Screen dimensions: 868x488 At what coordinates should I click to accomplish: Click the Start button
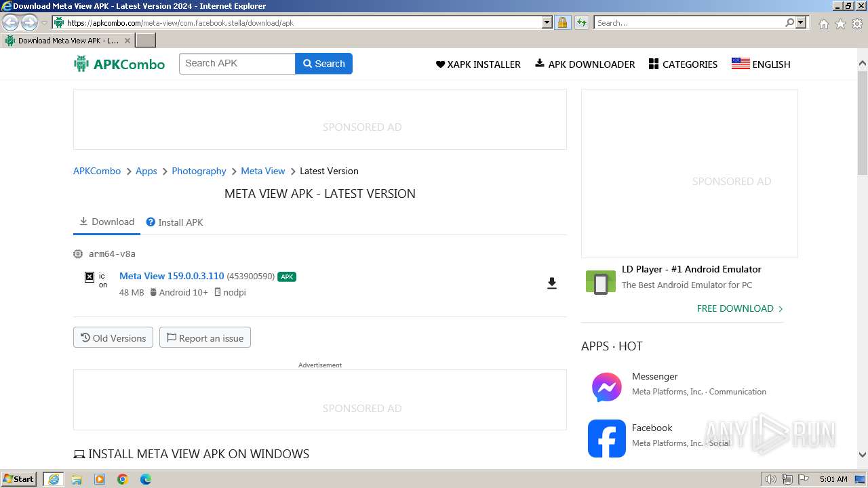[19, 479]
